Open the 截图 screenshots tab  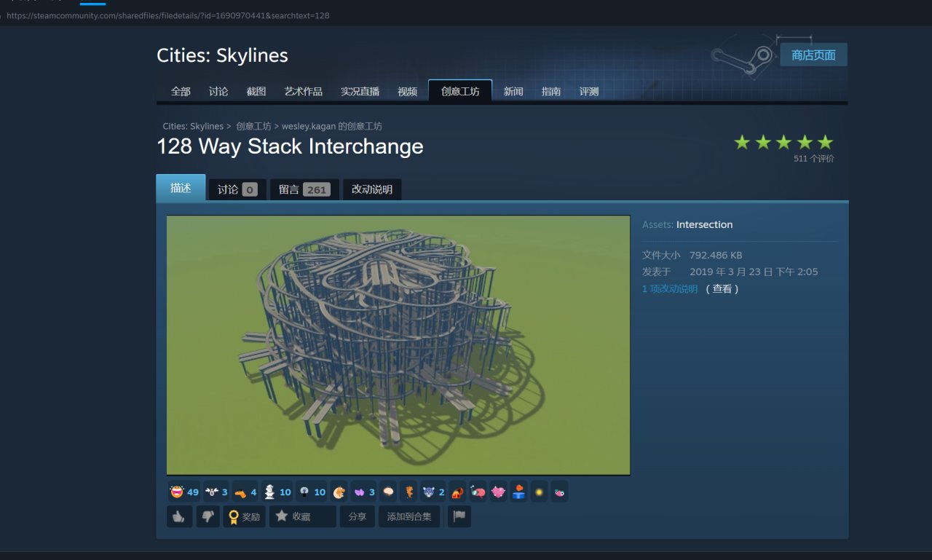pos(256,91)
